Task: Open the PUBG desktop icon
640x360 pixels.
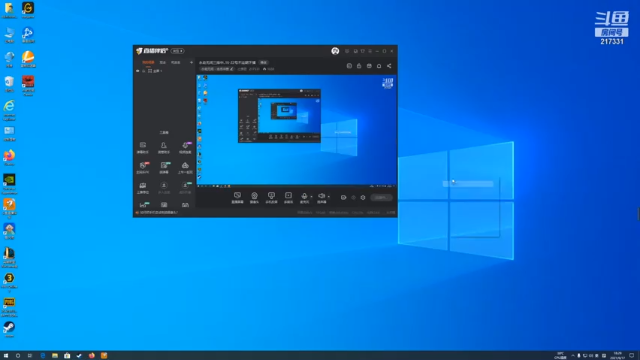Action: point(9,306)
